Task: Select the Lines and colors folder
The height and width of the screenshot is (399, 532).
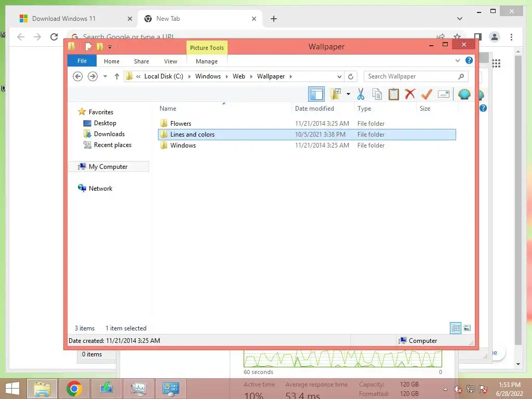Action: (x=307, y=135)
